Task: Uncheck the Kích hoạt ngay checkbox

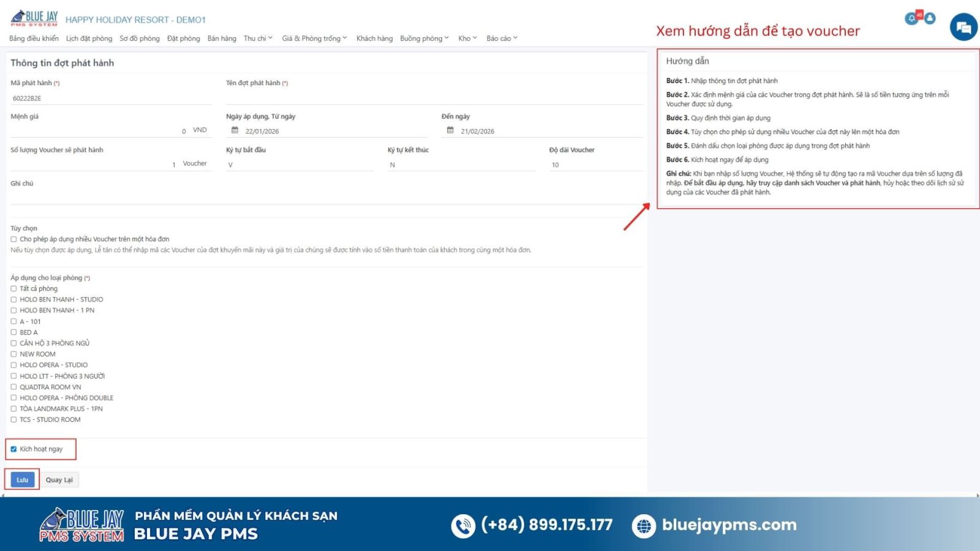Action: coord(13,449)
